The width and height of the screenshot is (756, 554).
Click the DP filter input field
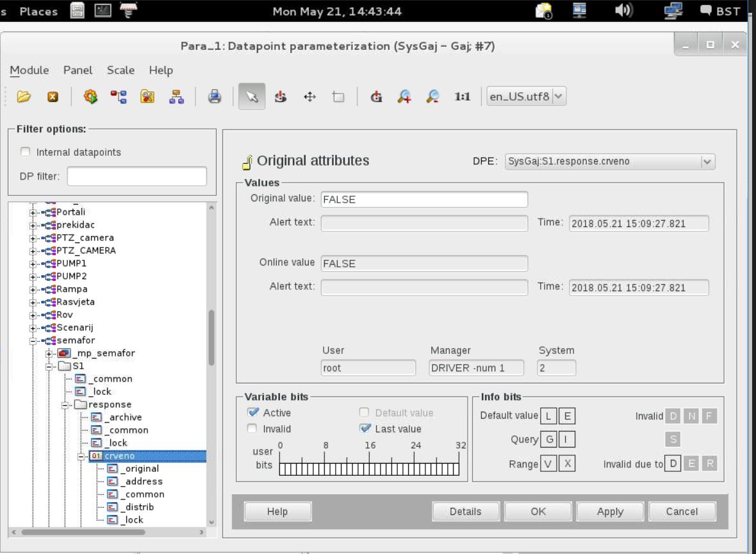[136, 176]
